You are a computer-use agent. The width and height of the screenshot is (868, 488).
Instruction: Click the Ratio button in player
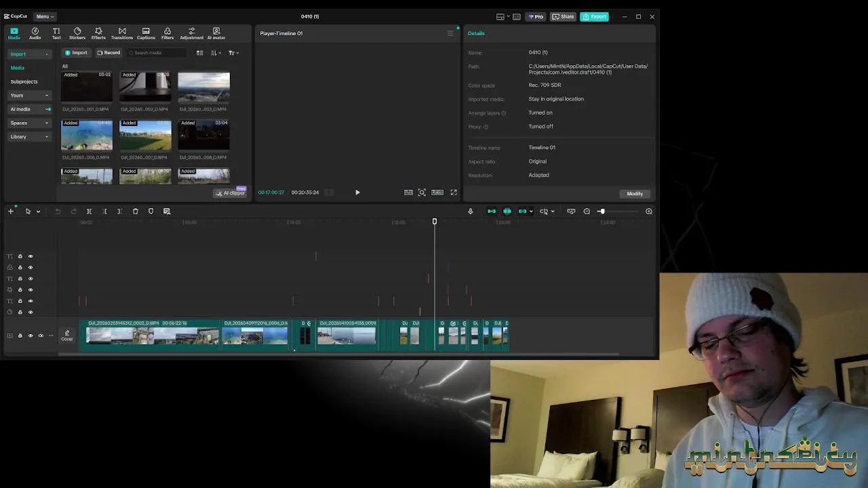click(437, 192)
